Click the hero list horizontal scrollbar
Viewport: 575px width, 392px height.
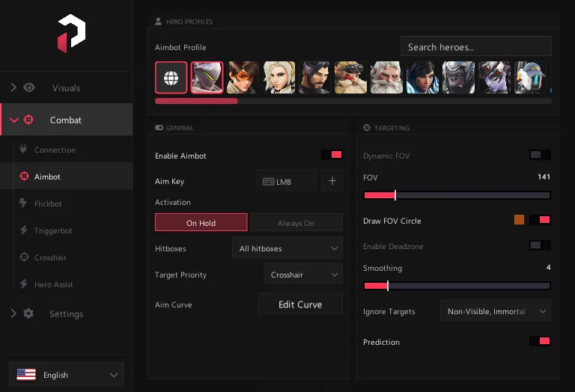click(x=353, y=101)
